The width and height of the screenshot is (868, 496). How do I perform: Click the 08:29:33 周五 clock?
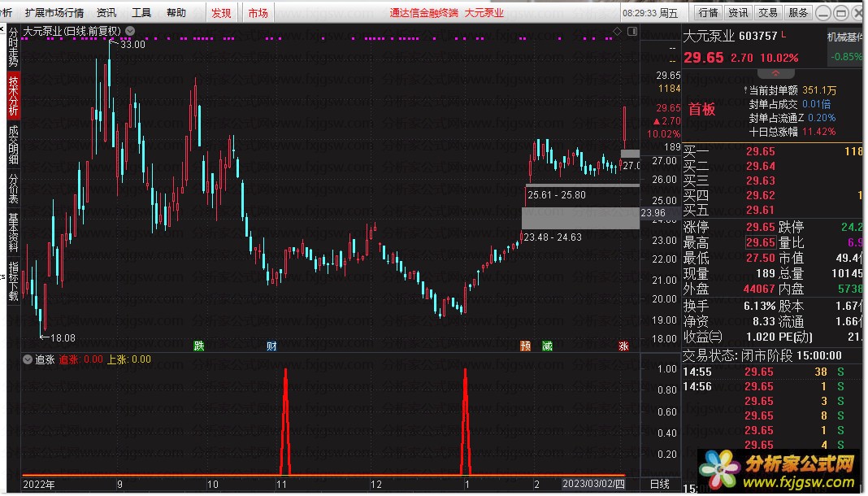[x=650, y=13]
